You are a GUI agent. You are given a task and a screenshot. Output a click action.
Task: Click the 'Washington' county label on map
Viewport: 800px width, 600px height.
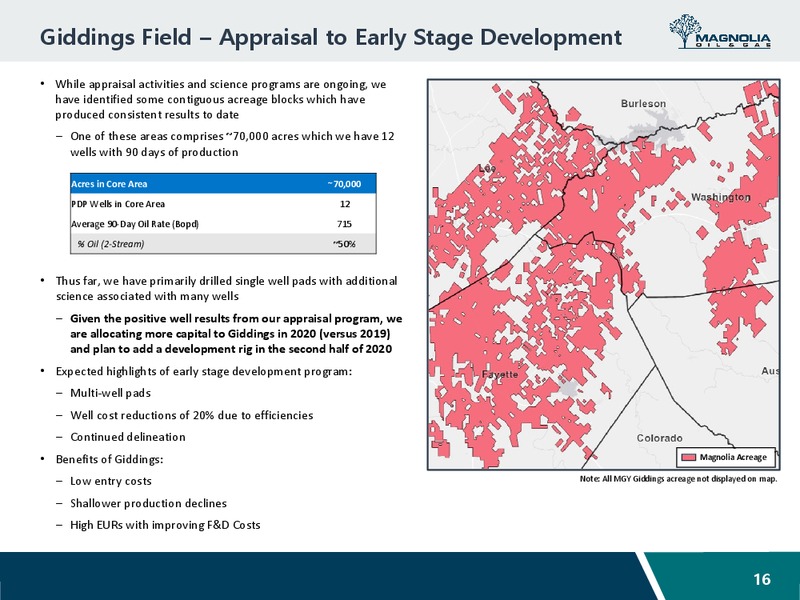click(720, 197)
